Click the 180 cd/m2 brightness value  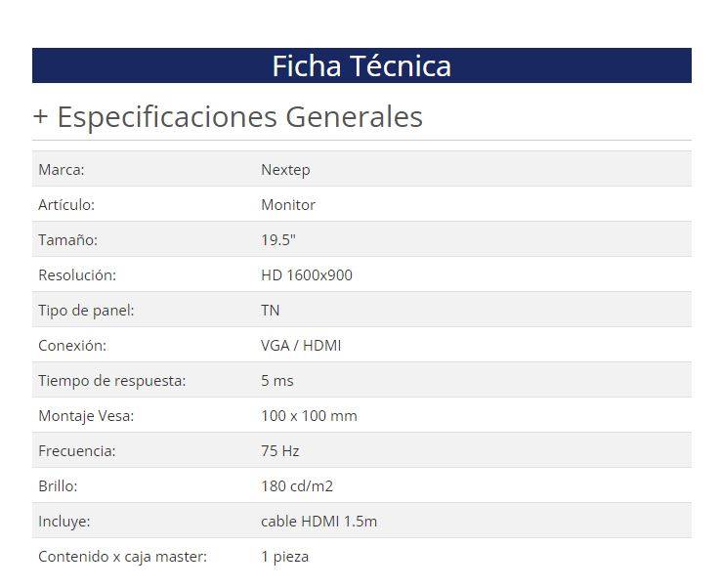(297, 486)
